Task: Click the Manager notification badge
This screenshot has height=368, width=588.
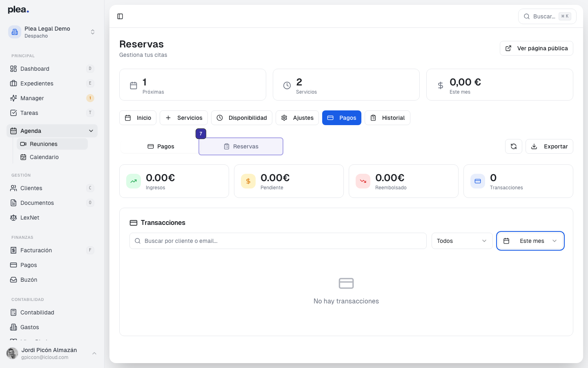Action: pos(90,98)
